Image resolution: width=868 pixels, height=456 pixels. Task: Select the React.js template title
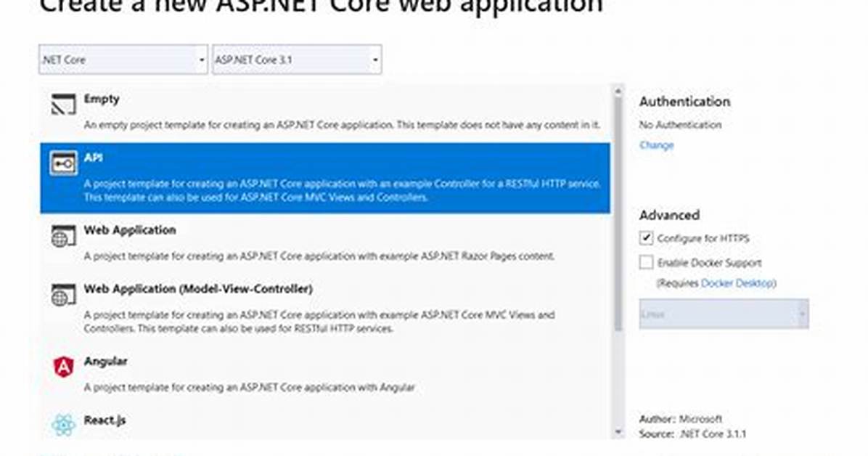tap(105, 420)
